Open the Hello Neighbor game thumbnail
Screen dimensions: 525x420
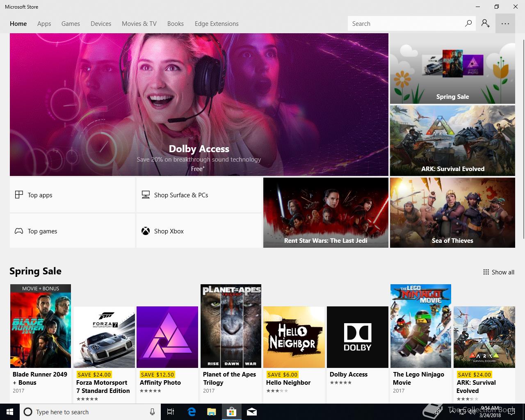click(294, 337)
